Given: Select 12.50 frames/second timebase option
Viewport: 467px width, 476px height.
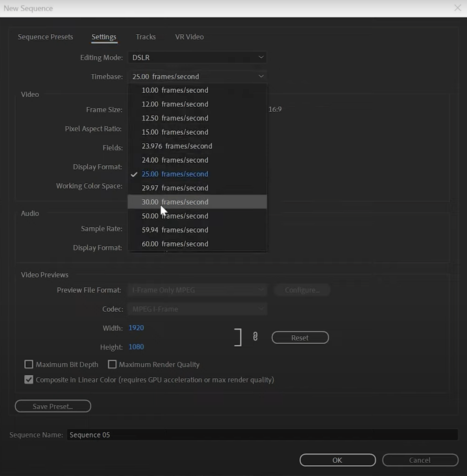Looking at the screenshot, I should pos(197,118).
